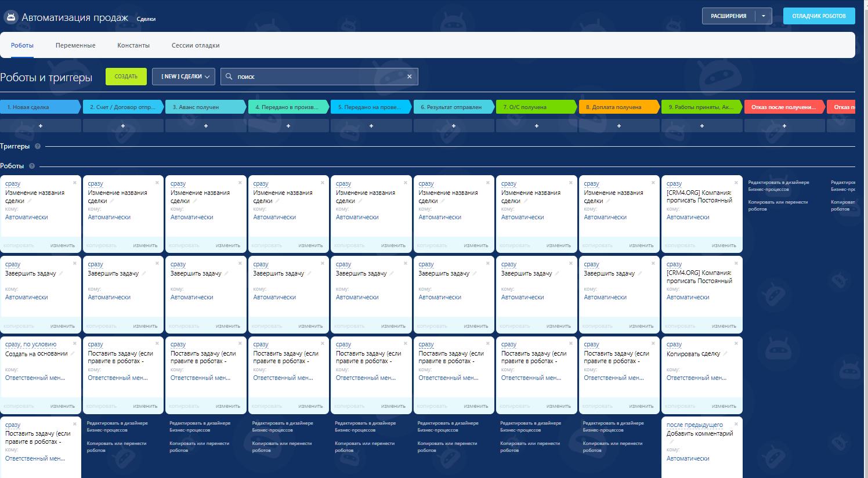
Task: Click into the поиск search field
Action: click(319, 77)
